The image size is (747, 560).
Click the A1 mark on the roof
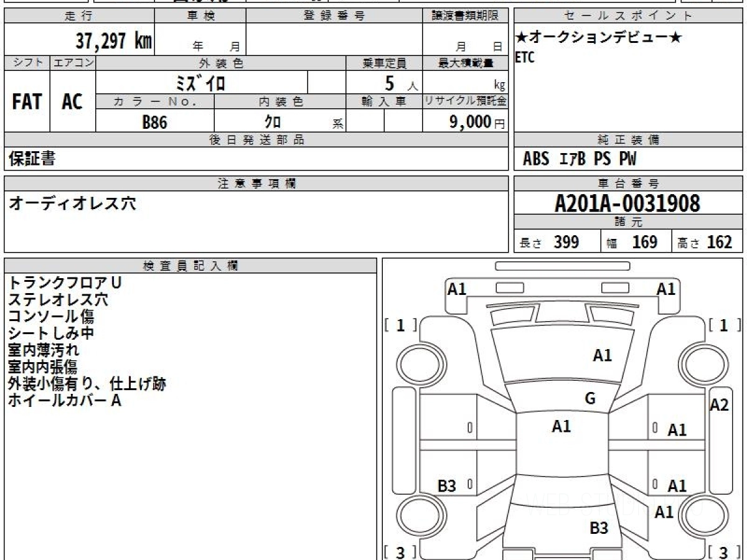click(561, 426)
